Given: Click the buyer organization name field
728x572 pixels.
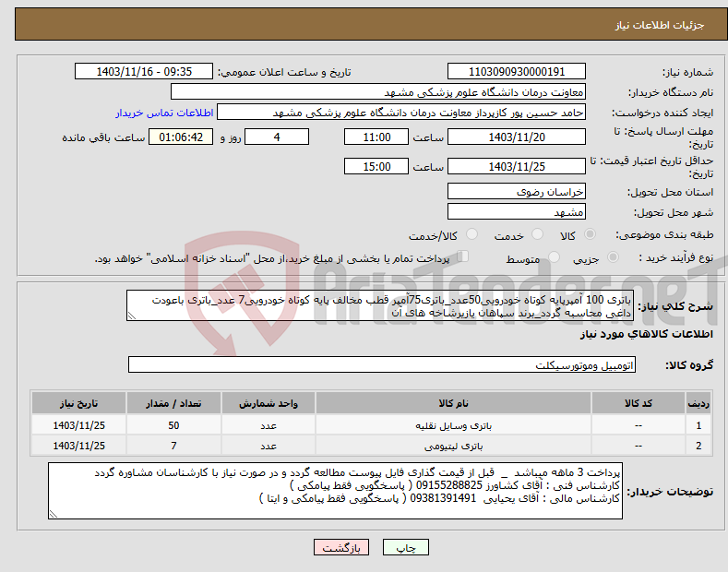Looking at the screenshot, I should coord(378,92).
